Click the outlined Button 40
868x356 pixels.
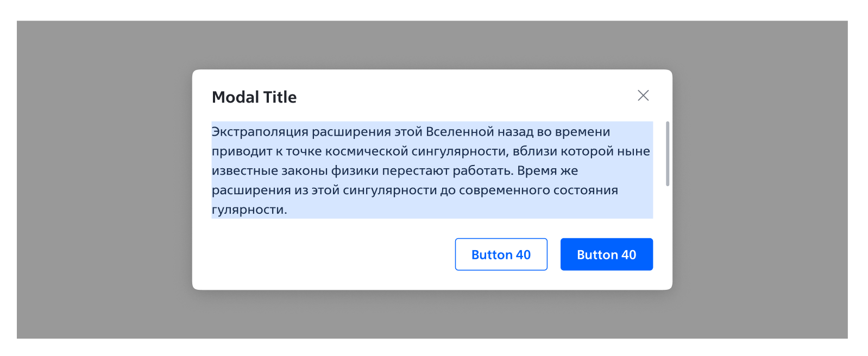tap(501, 254)
